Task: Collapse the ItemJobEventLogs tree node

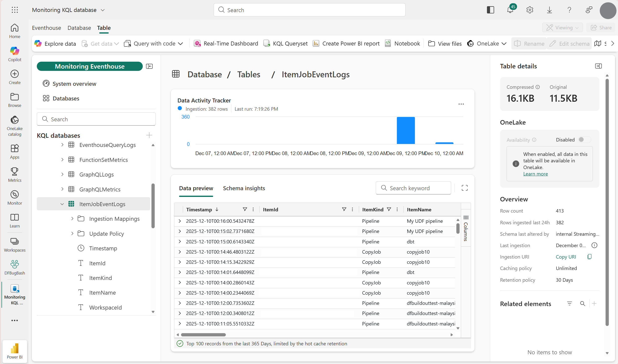Action: (62, 204)
